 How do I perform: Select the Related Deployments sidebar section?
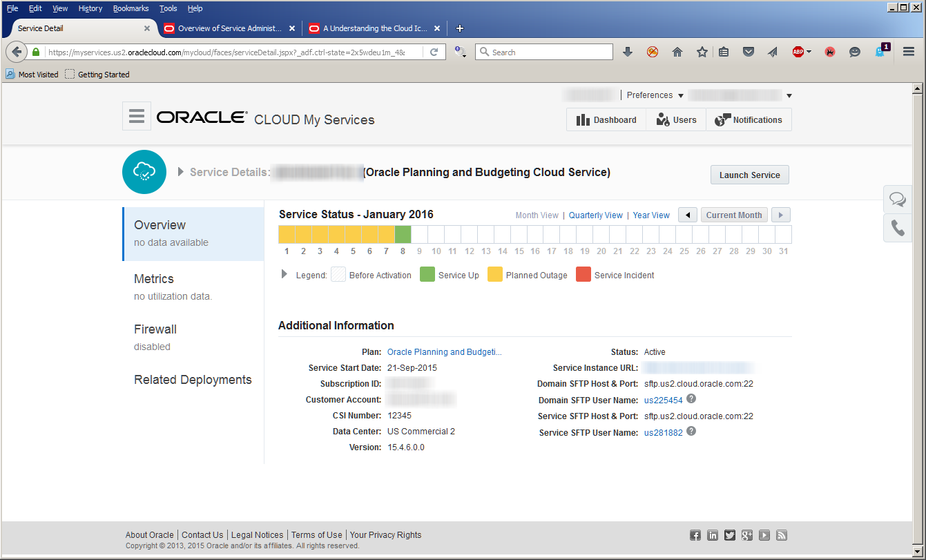point(193,380)
